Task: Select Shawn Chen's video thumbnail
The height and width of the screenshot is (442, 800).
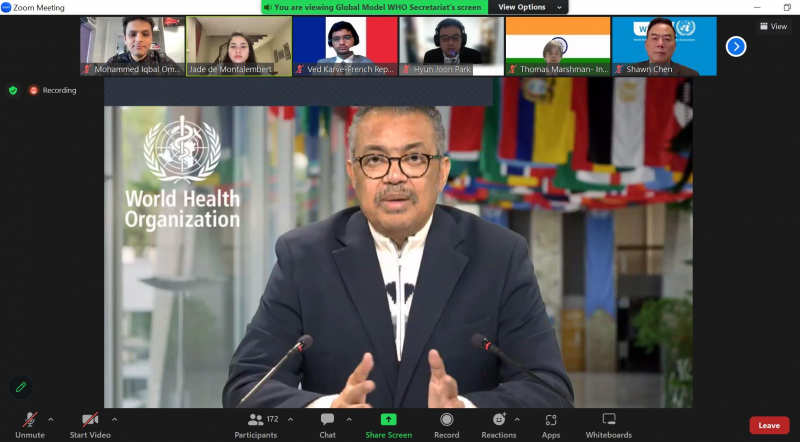Action: [664, 46]
